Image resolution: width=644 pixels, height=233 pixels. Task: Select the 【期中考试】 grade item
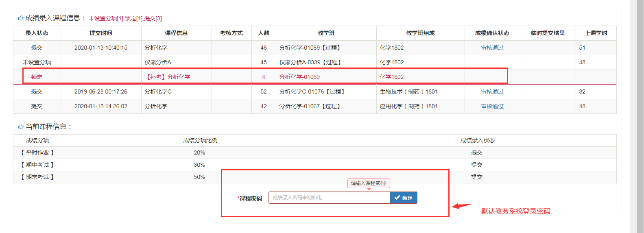point(37,165)
